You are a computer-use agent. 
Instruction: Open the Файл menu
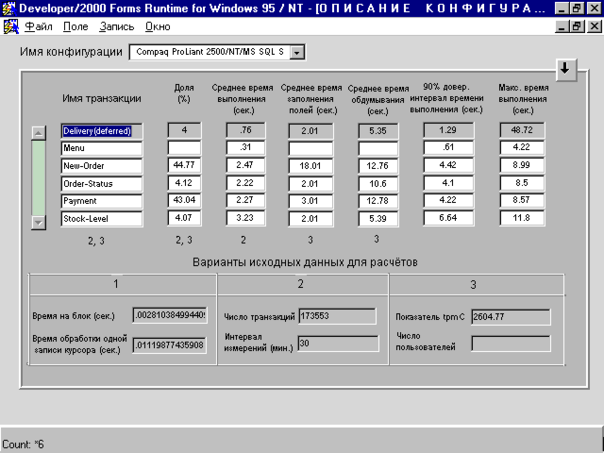(x=38, y=24)
